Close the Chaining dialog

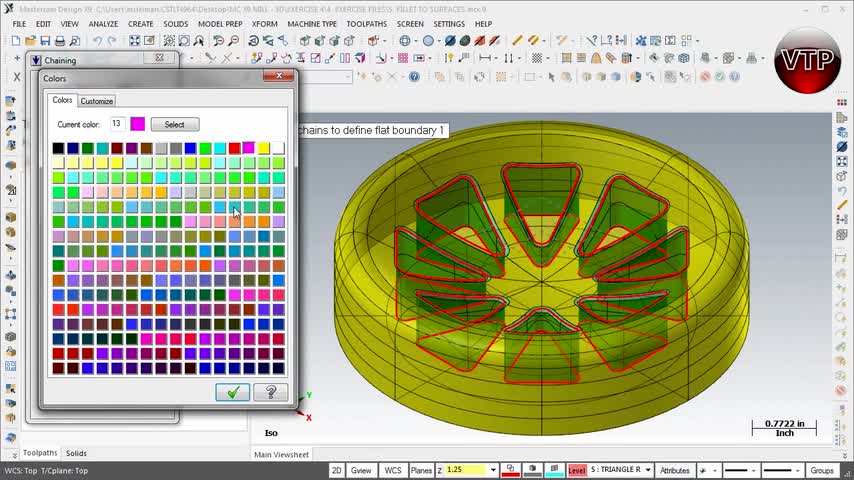coord(160,57)
